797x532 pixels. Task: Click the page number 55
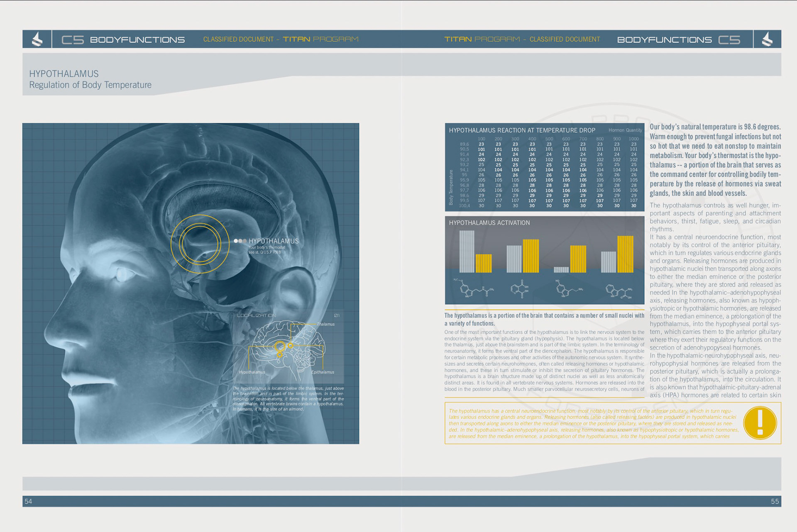coord(775,501)
